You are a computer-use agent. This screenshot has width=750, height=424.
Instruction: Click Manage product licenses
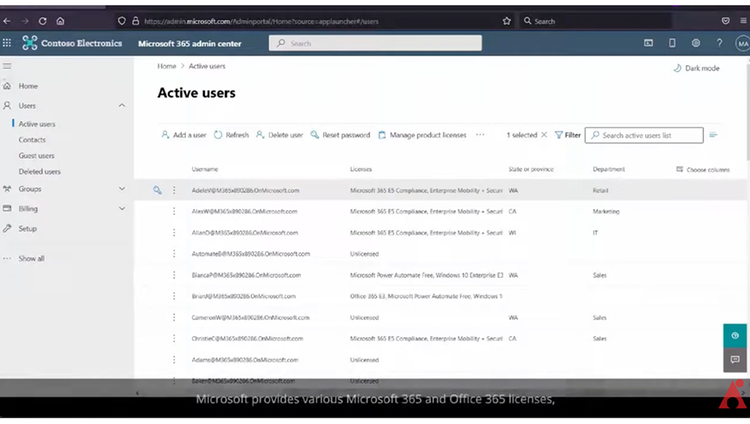(422, 135)
